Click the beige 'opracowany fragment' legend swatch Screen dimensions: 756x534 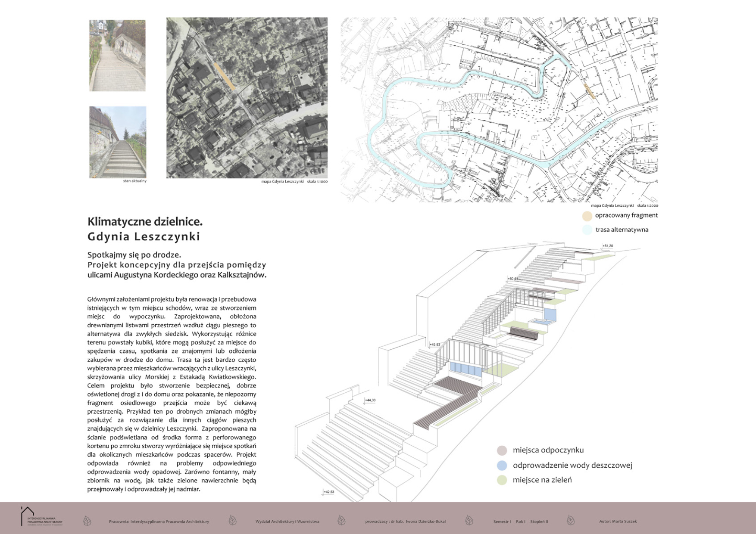pyautogui.click(x=587, y=216)
